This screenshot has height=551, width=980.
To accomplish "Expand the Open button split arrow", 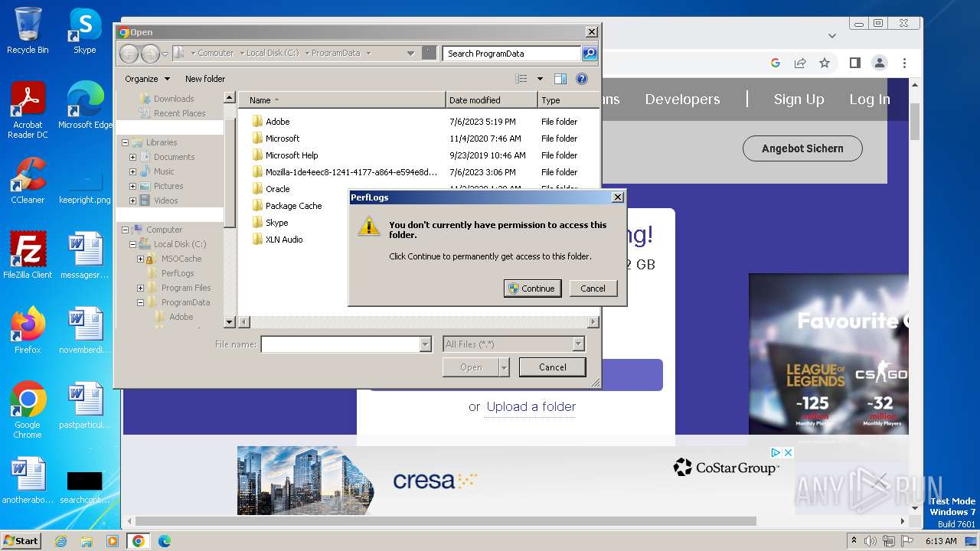I will click(504, 367).
